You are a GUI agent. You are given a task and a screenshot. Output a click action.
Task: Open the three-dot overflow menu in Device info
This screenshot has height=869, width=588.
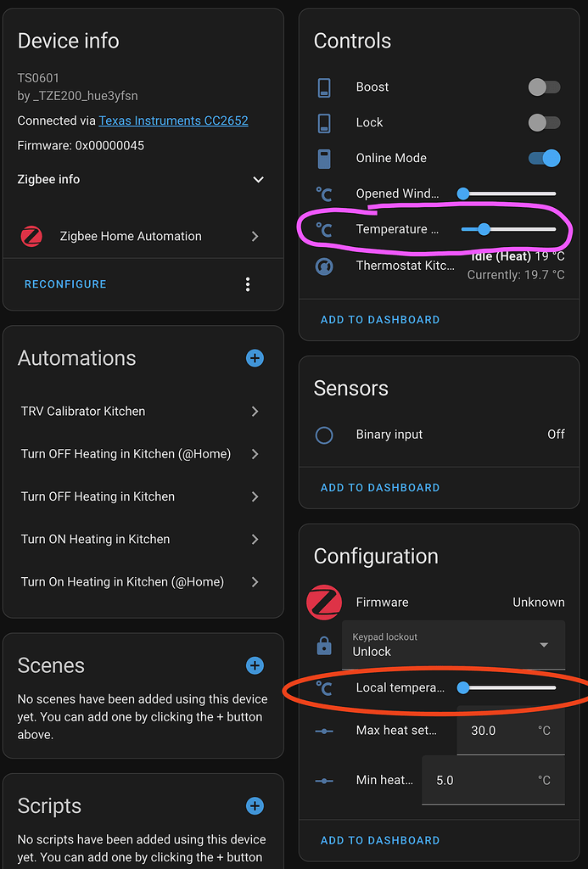(x=248, y=284)
